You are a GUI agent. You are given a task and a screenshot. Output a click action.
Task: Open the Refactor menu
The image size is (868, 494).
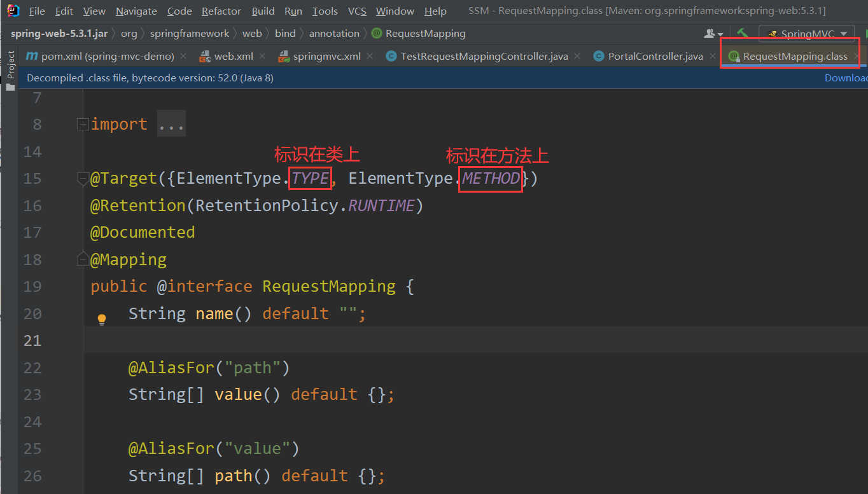tap(221, 11)
